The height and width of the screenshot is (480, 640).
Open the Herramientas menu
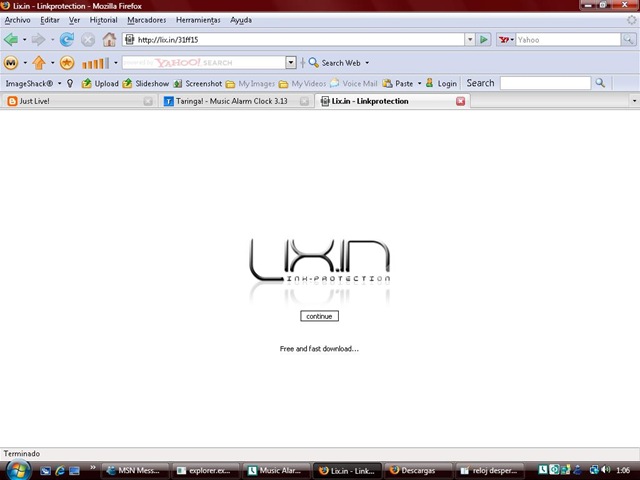[198, 20]
